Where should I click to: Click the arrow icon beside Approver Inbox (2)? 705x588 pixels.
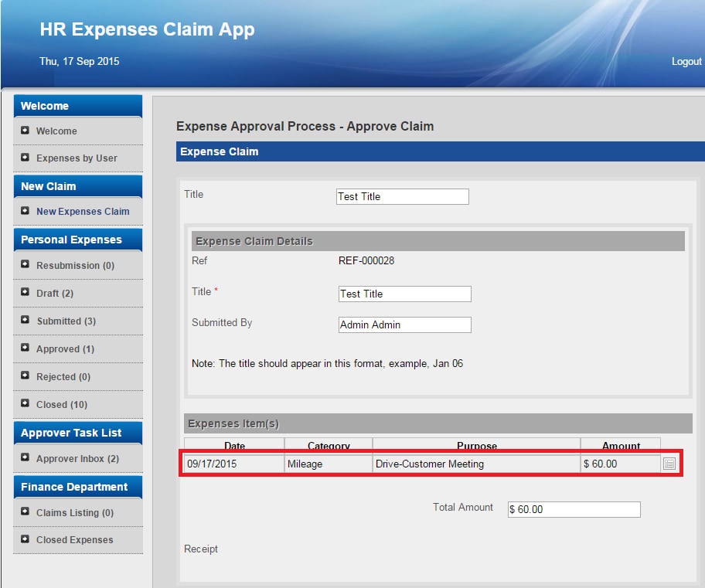point(26,458)
